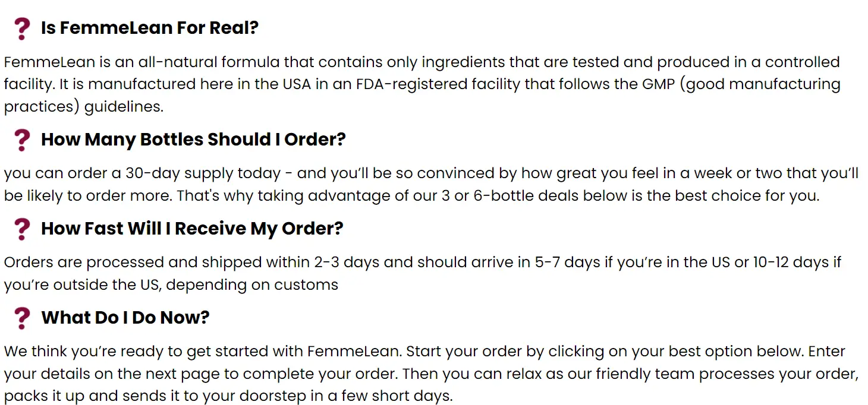Click the paragraph starting 'FemmeLean is an all-natural formula'
Screen dimensions: 868x405
tap(422, 84)
